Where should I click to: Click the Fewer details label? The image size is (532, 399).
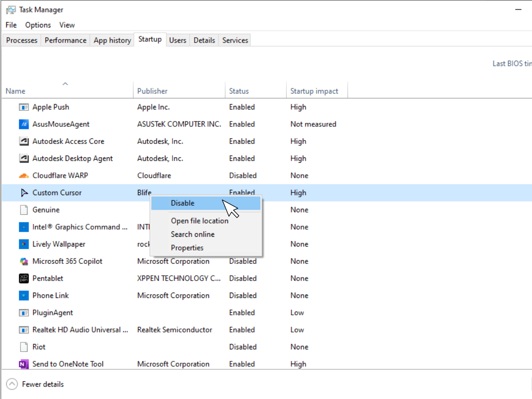43,384
